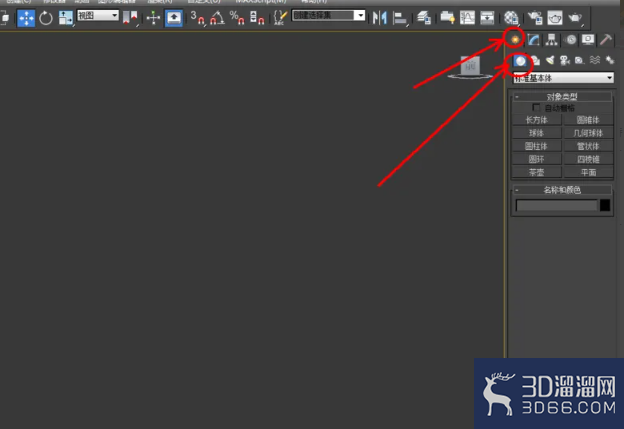Select the Rotate tool
Screen dimensions: 624x429
[46, 18]
